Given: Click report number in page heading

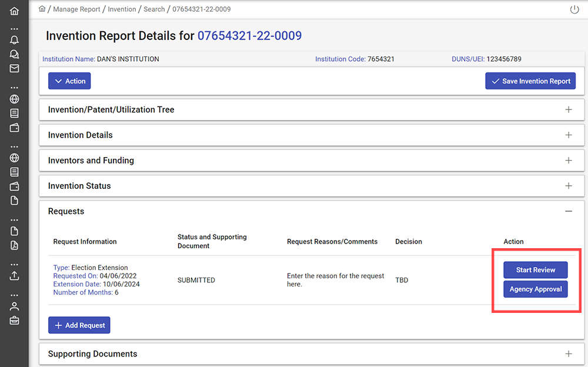Looking at the screenshot, I should [249, 36].
